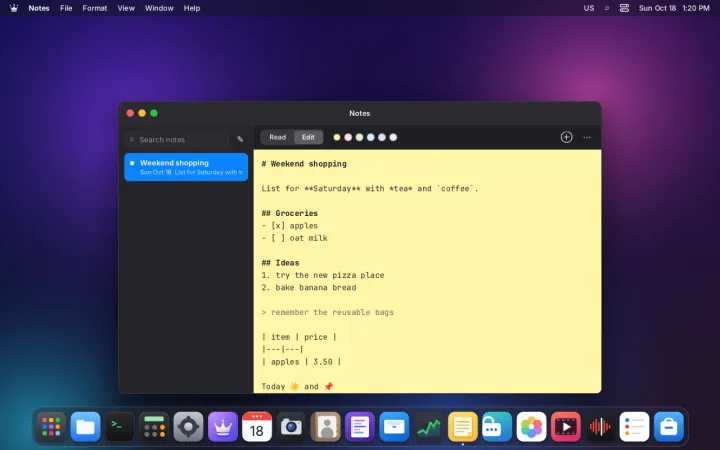Image resolution: width=720 pixels, height=450 pixels.
Task: Pick the white note color swatch
Action: [393, 137]
